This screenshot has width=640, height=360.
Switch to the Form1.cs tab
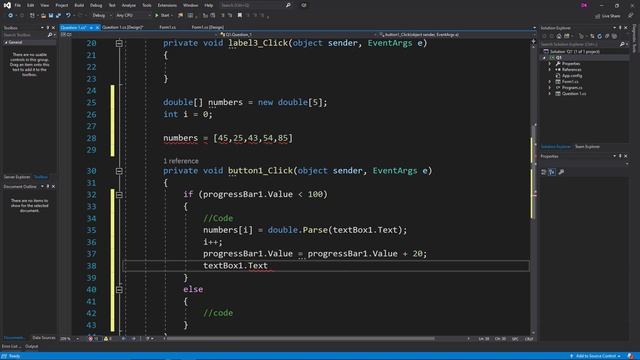(167, 27)
